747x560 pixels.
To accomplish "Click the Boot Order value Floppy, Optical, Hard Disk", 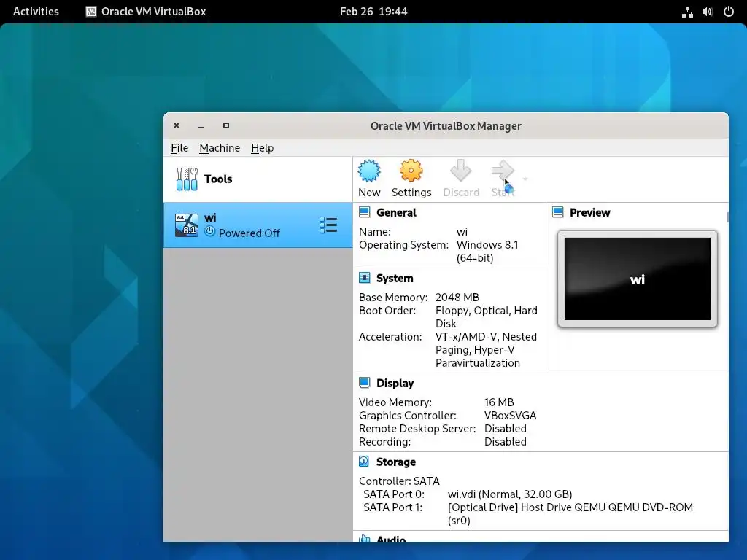I will (487, 316).
